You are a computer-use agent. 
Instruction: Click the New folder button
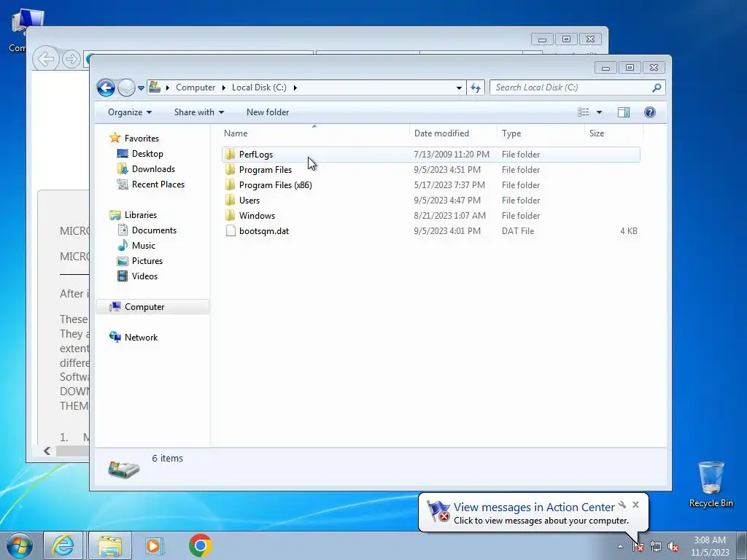pyautogui.click(x=268, y=112)
